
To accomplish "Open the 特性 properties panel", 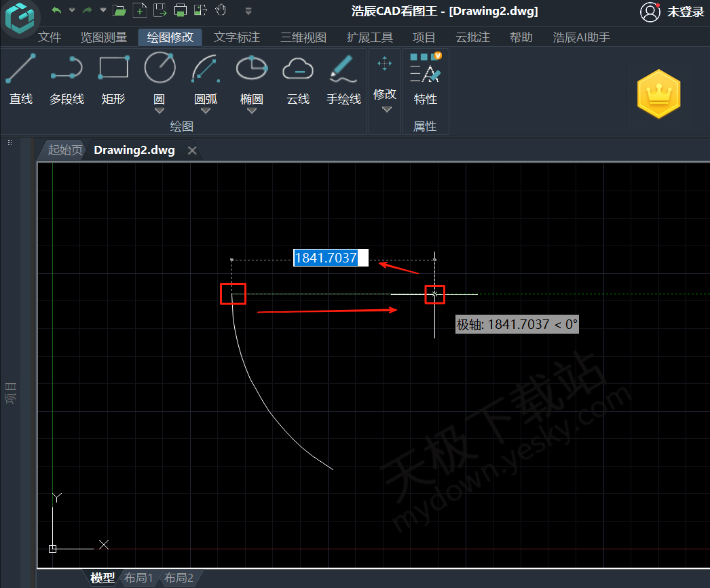I will click(x=426, y=80).
